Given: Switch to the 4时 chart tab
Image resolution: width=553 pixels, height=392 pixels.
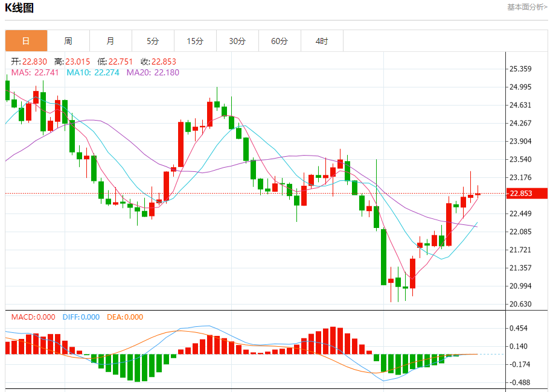Looking at the screenshot, I should 322,41.
